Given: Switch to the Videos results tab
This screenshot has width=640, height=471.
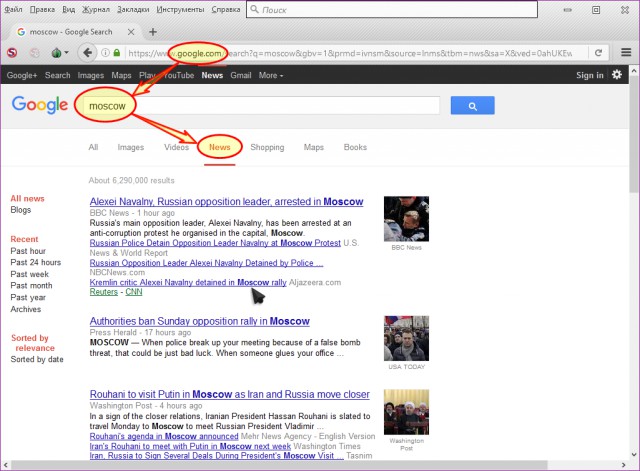Looking at the screenshot, I should click(x=176, y=147).
